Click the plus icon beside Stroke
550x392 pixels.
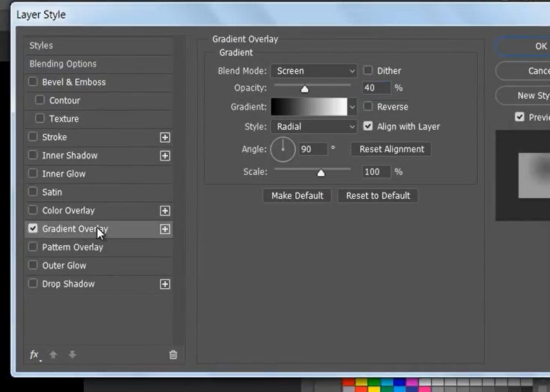[x=165, y=137]
